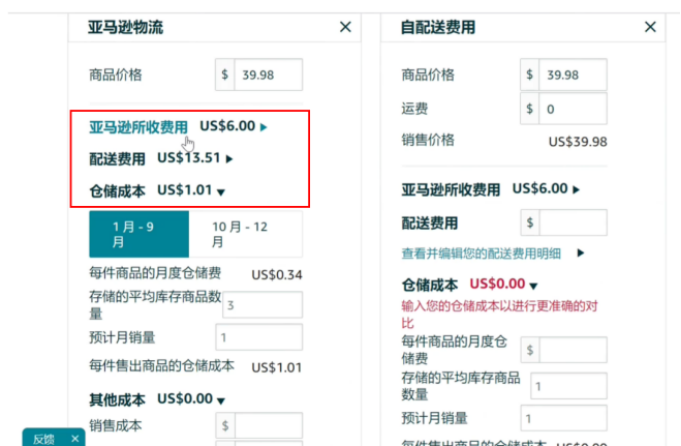This screenshot has height=446, width=681.
Task: Edit 商品价格 field in 亚马逊物流 panel
Action: 268,75
